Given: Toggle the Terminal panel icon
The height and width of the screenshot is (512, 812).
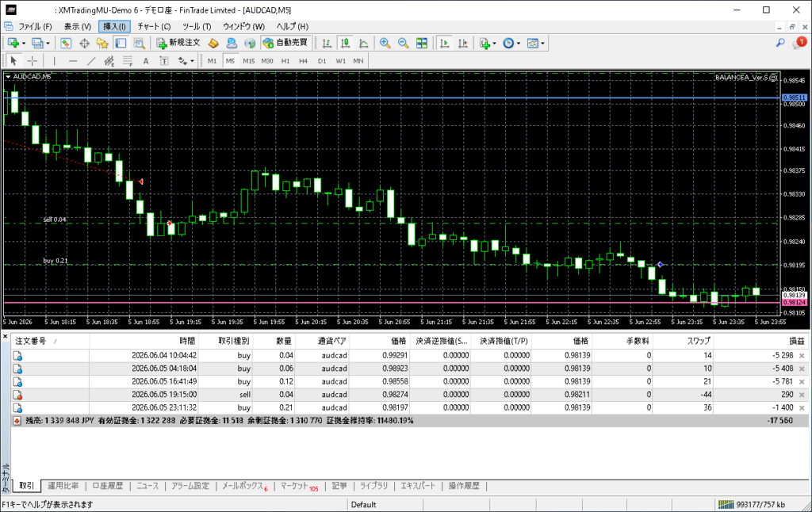Looking at the screenshot, I should pyautogui.click(x=121, y=43).
